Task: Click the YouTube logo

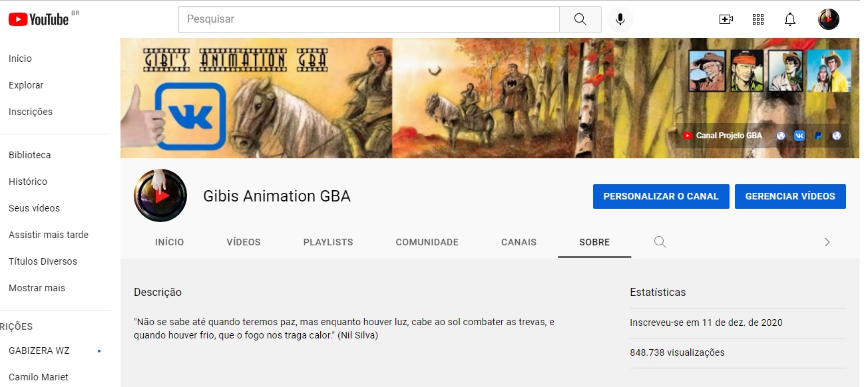Action: pyautogui.click(x=39, y=19)
